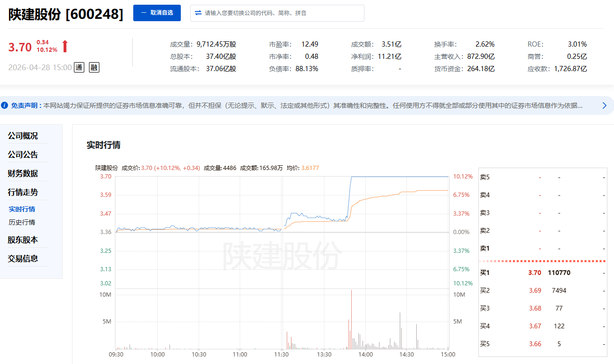Screen dimensions: 614x364
Task: Click the 卖5 row label
Action: [485, 177]
